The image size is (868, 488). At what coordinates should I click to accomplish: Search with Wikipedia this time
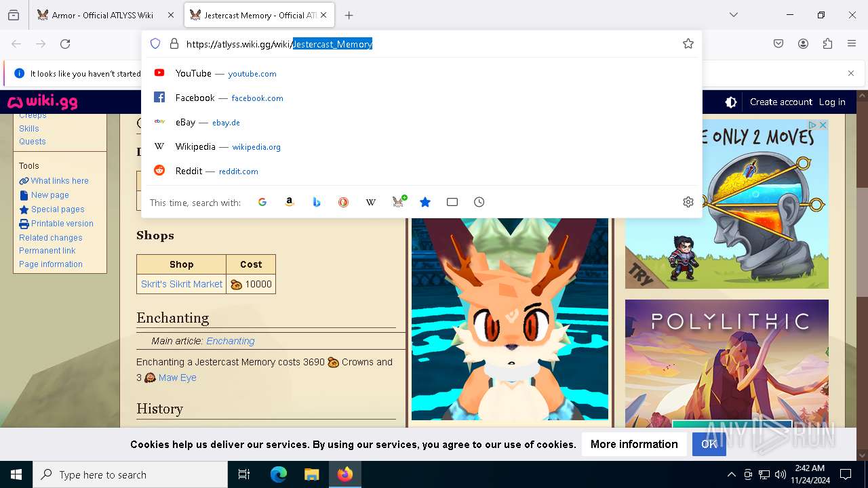(x=371, y=202)
